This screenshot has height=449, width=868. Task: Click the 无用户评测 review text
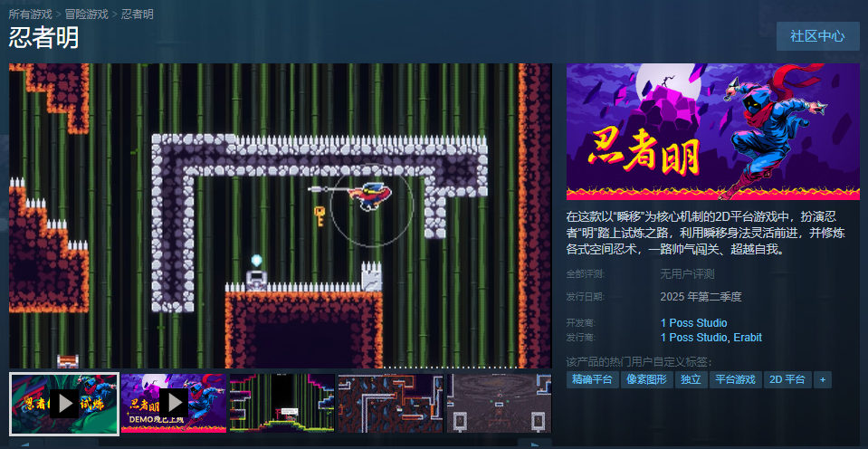click(x=687, y=274)
